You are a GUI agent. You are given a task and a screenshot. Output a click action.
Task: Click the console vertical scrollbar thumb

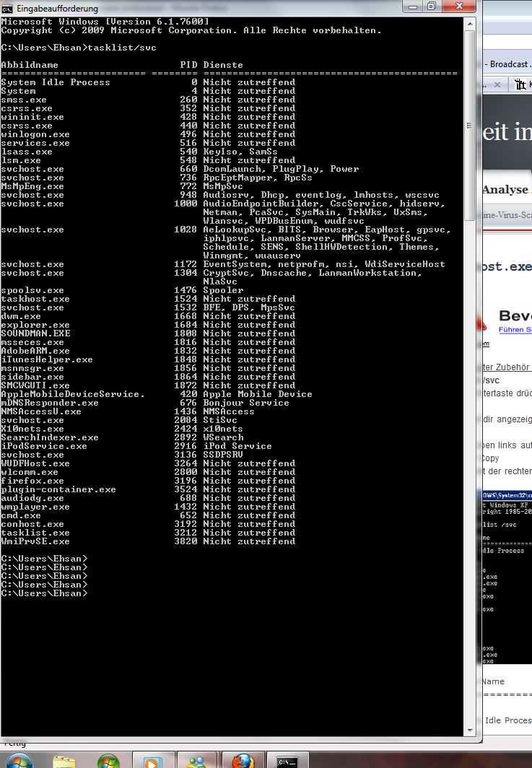coord(470,126)
